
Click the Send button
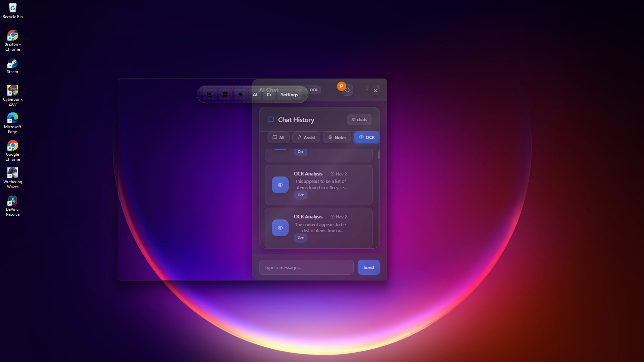tap(368, 267)
